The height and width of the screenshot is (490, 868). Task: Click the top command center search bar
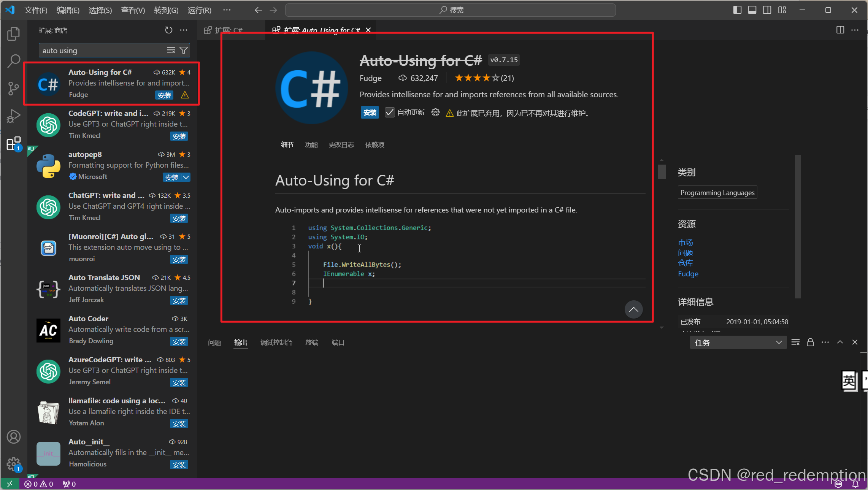point(451,10)
